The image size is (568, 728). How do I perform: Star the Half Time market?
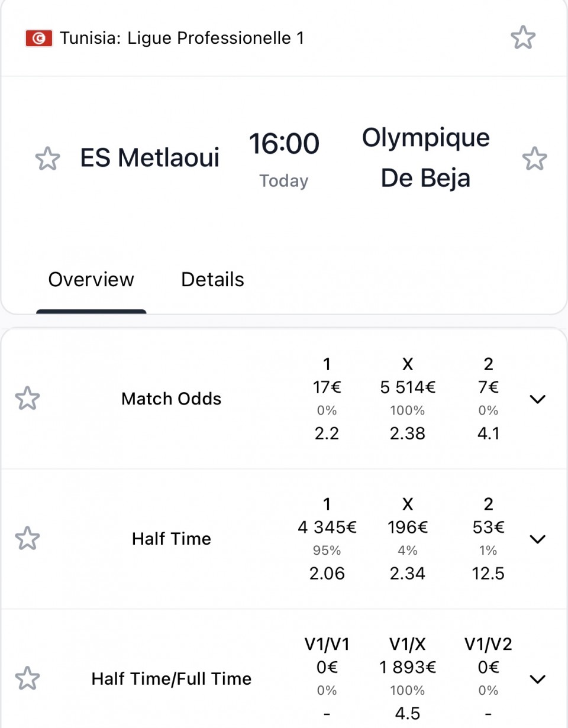(x=27, y=539)
